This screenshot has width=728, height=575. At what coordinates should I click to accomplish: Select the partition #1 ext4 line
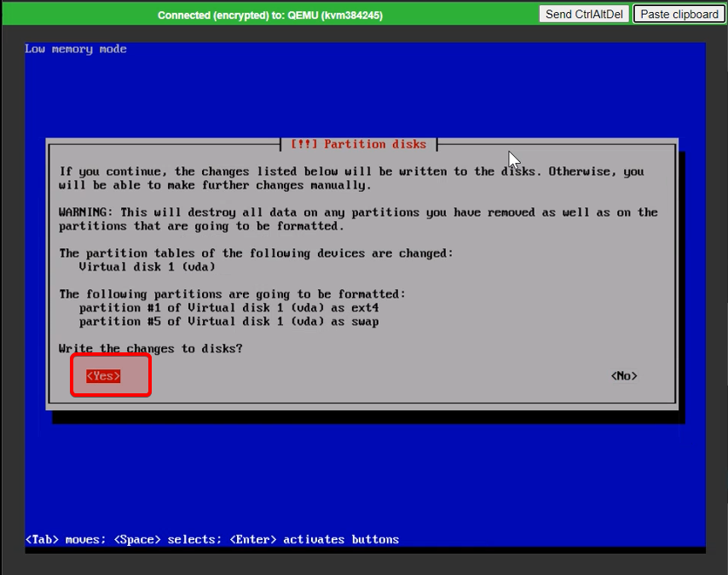(x=228, y=308)
